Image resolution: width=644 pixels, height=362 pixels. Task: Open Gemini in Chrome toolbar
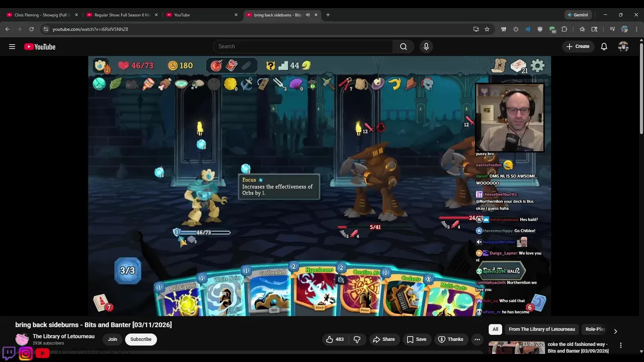577,15
